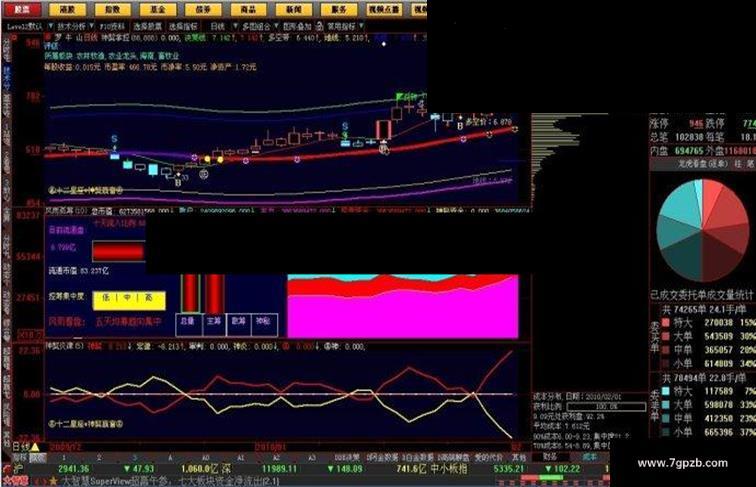The height and width of the screenshot is (487, 756).
Task: Expand the 常用指标 dropdown
Action: pyautogui.click(x=361, y=26)
